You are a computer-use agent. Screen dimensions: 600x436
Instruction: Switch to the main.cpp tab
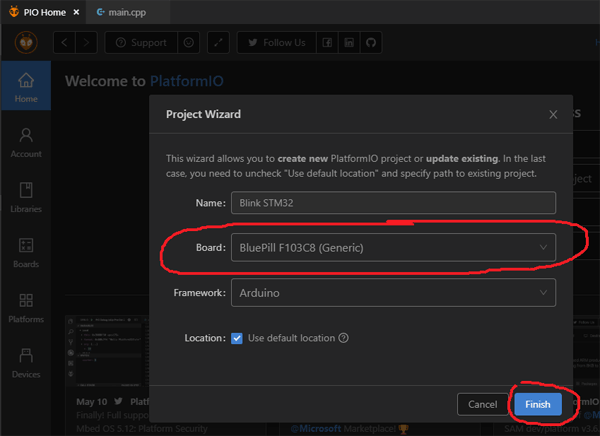(x=134, y=14)
